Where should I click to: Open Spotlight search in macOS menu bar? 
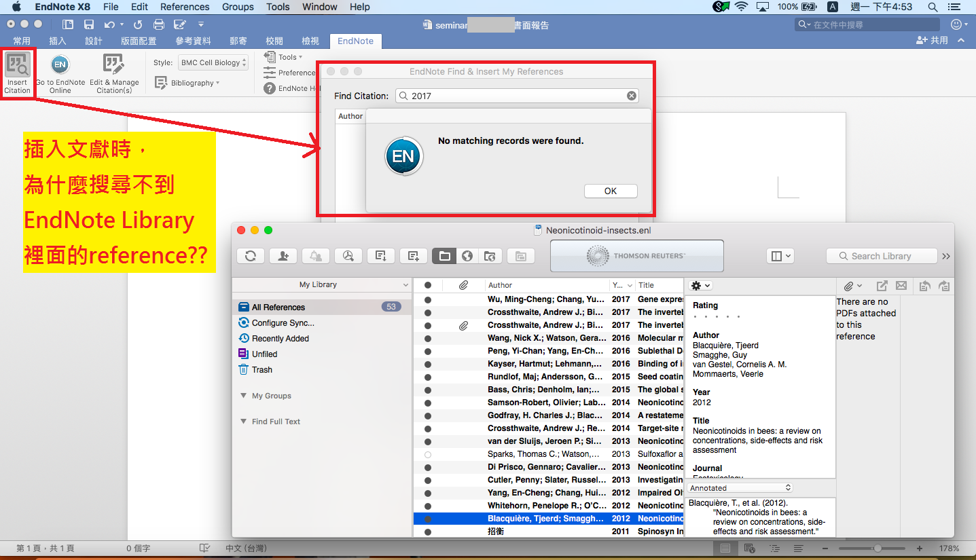(x=933, y=7)
